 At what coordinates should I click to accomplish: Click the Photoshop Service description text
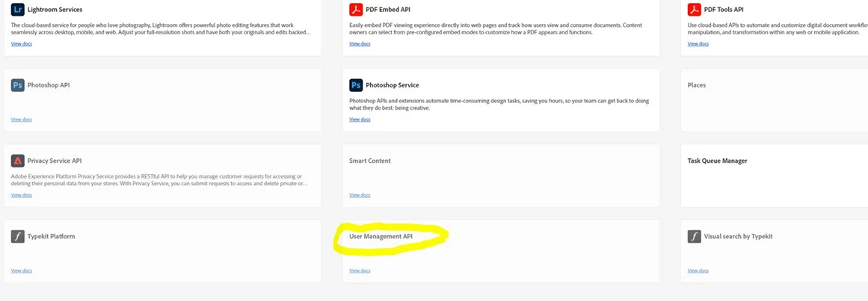pyautogui.click(x=499, y=104)
